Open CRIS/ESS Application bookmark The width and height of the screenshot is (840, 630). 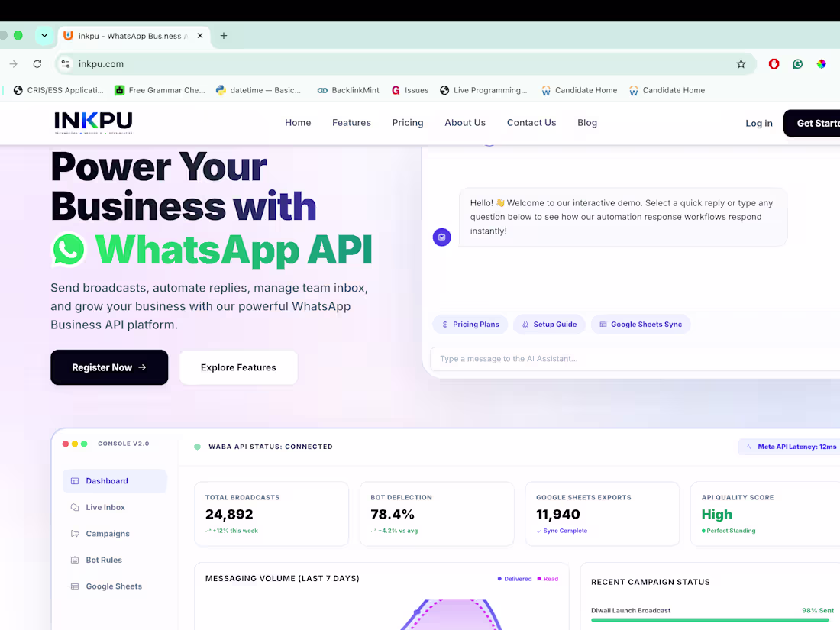click(58, 90)
